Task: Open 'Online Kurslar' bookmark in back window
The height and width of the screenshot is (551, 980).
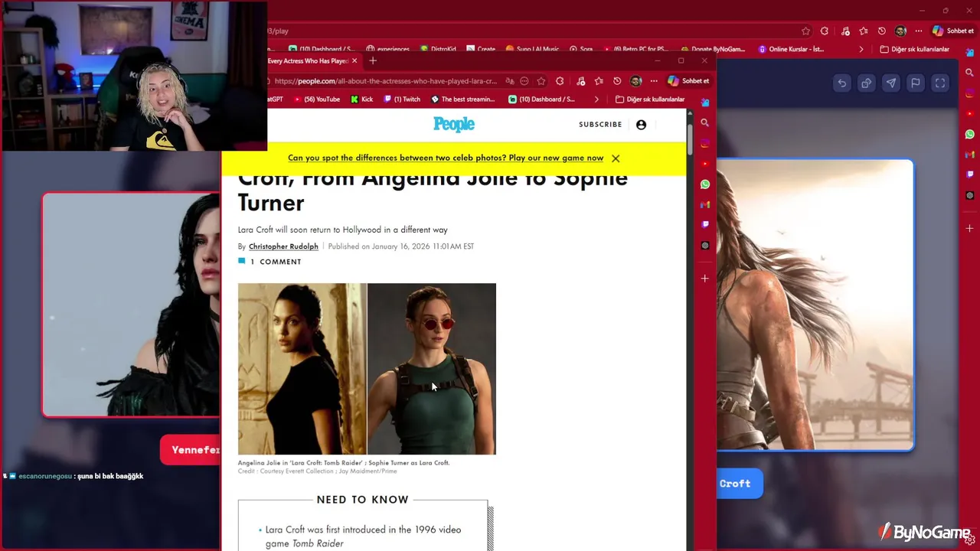Action: pyautogui.click(x=791, y=49)
